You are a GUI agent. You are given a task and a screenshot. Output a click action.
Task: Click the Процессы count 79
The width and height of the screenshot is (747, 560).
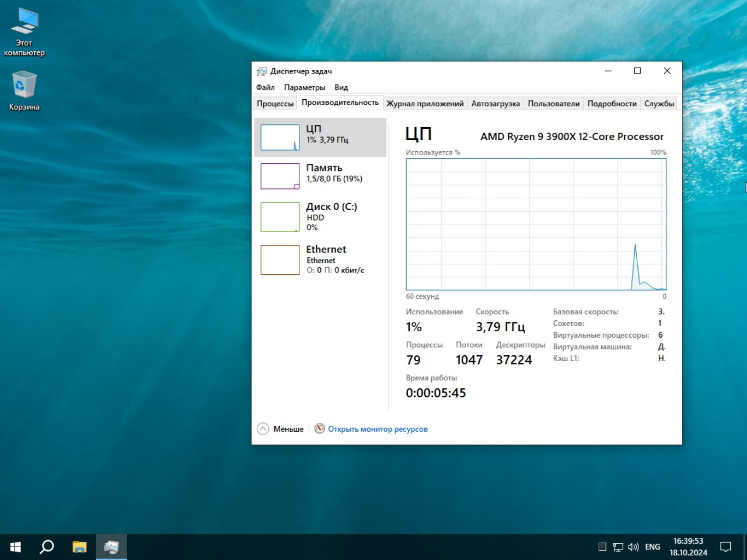pyautogui.click(x=413, y=360)
